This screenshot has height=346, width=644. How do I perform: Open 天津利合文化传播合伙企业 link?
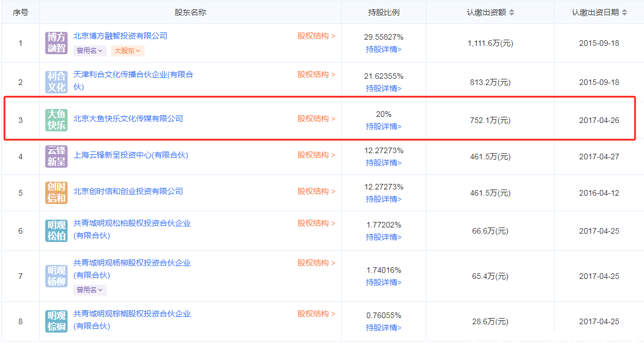133,80
